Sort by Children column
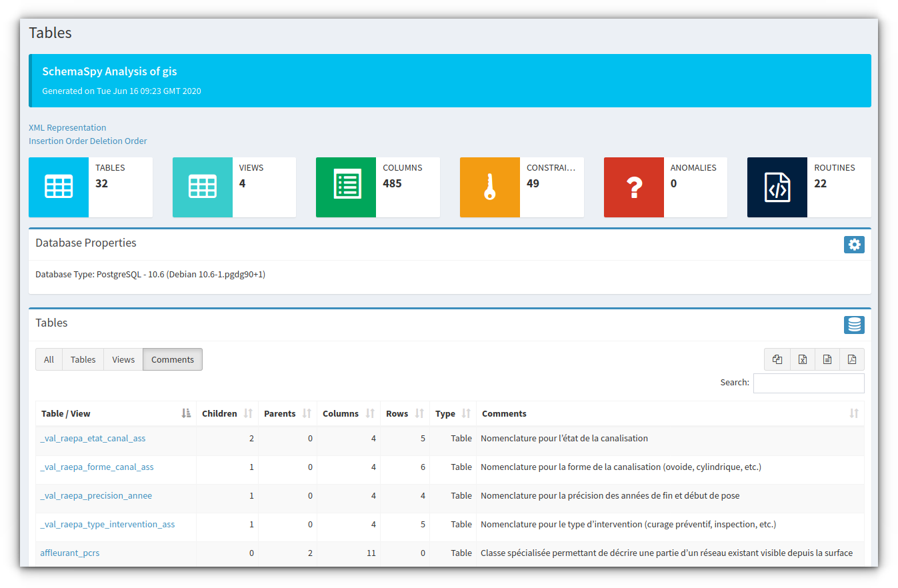The height and width of the screenshot is (588, 898). click(227, 413)
